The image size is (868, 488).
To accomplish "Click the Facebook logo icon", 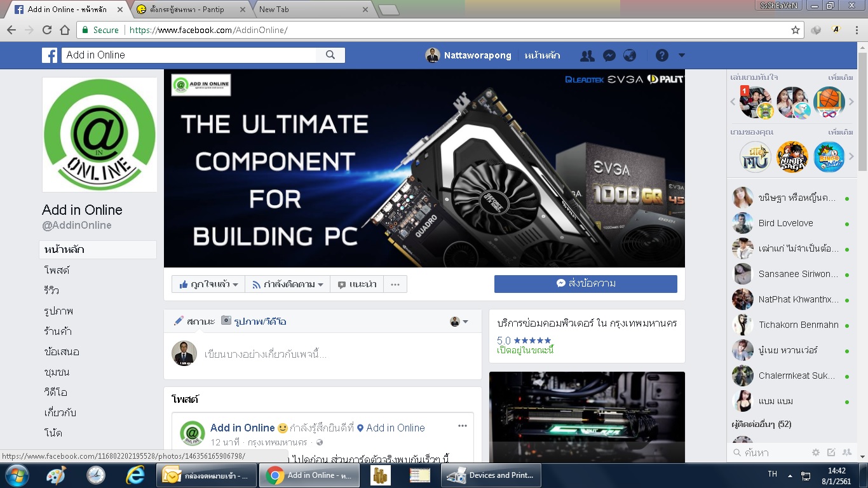I will point(50,55).
